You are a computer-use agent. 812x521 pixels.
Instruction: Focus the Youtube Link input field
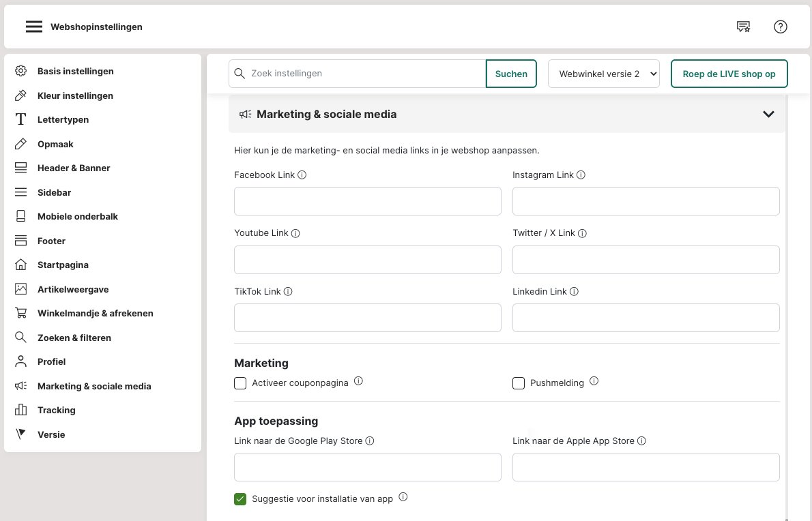[x=367, y=260]
